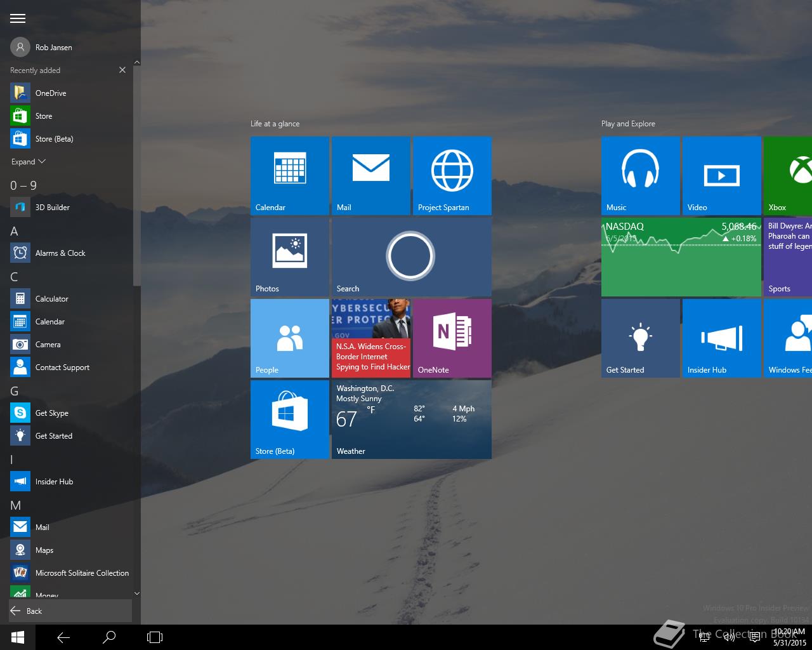812x650 pixels.
Task: Open Contact Support app
Action: click(70, 367)
